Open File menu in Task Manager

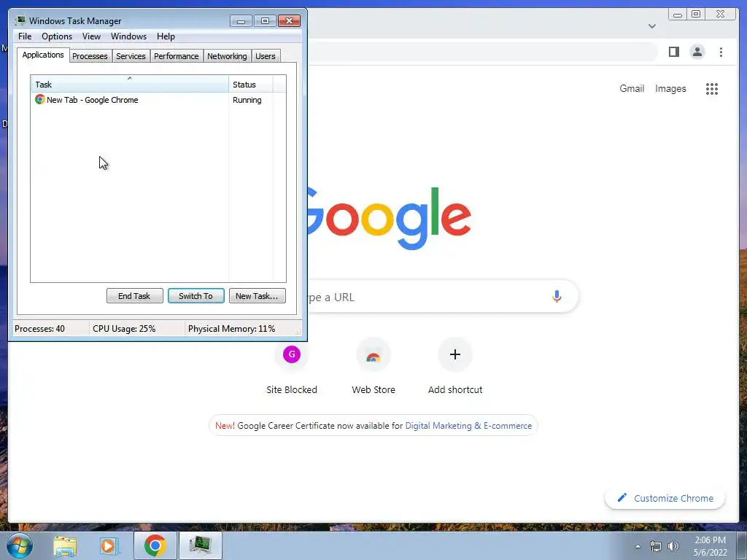(25, 36)
